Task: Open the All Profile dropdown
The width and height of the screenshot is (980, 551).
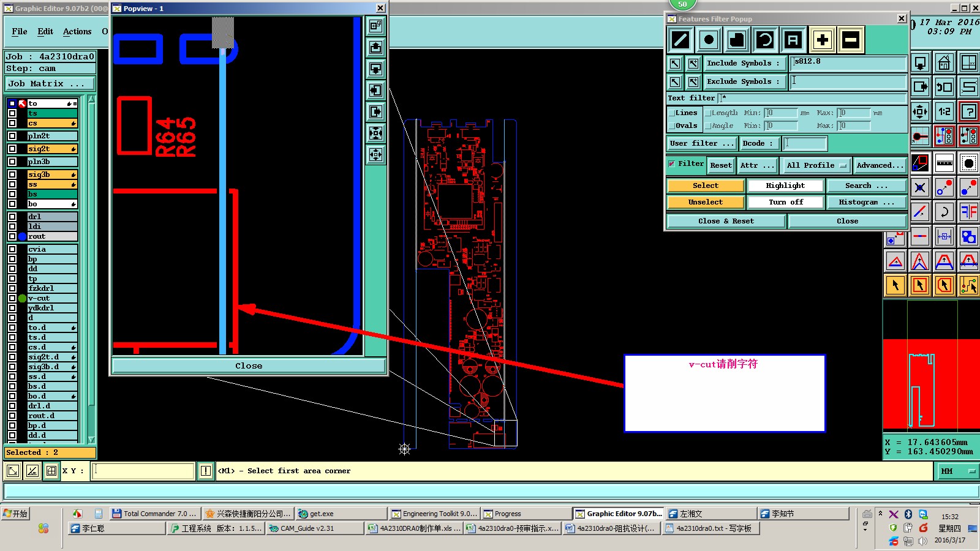Action: click(817, 165)
